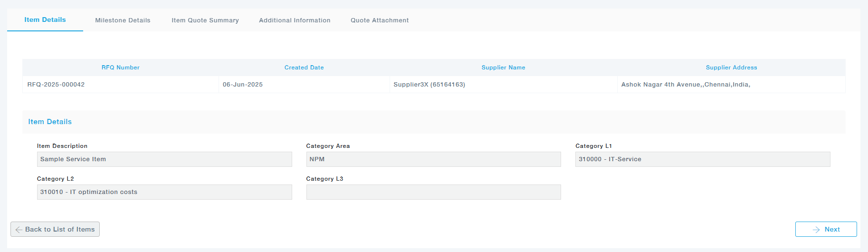Select the Item Details tab
The height and width of the screenshot is (252, 868).
coord(45,20)
